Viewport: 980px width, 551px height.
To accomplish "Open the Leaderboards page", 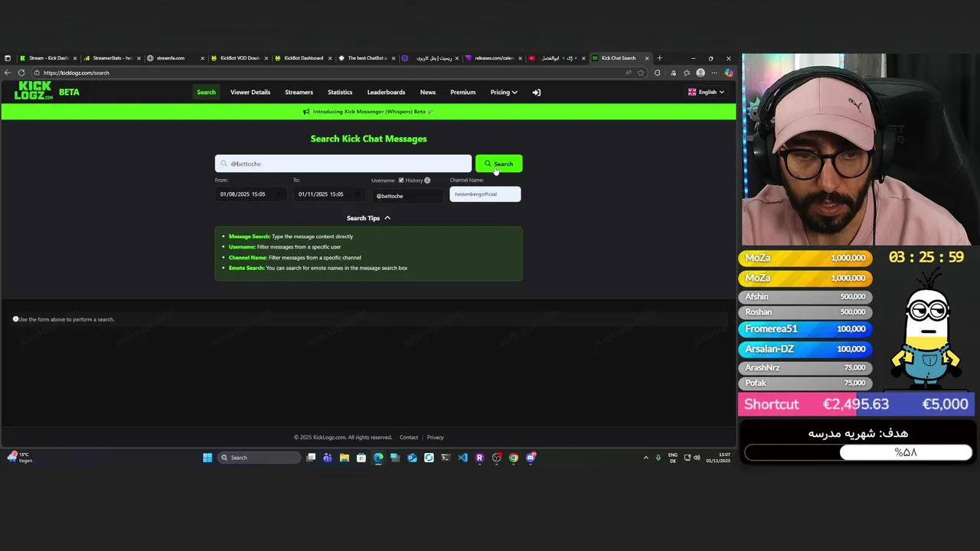I will (386, 93).
